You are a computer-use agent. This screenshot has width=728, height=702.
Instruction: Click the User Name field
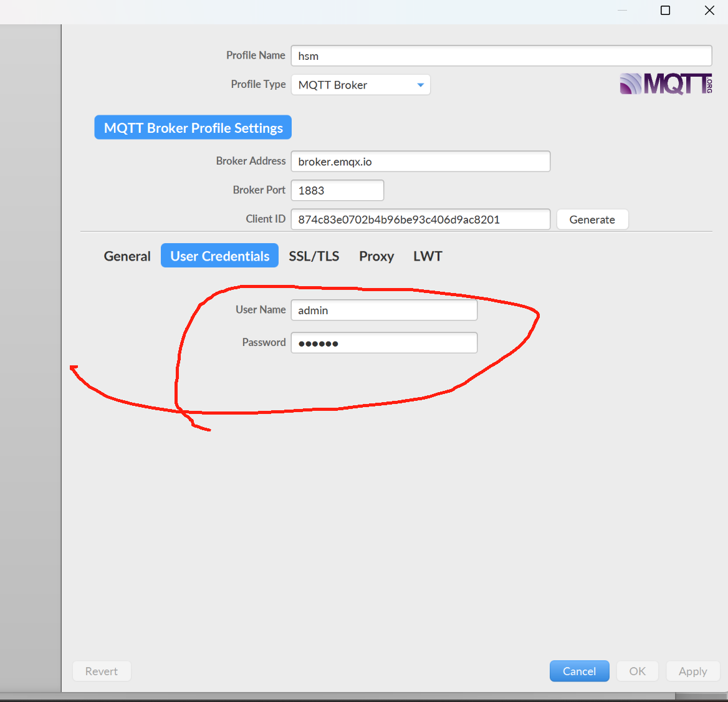[x=384, y=310]
